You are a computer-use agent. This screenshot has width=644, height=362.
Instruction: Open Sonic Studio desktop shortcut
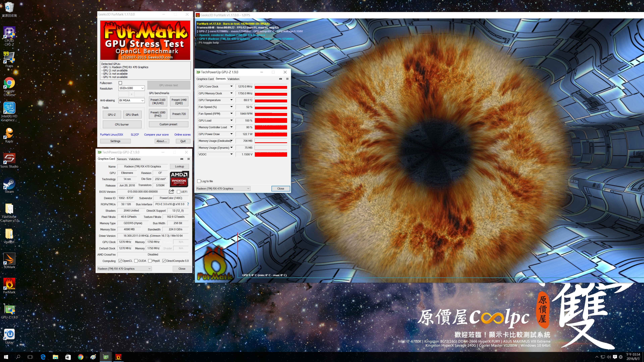9,160
